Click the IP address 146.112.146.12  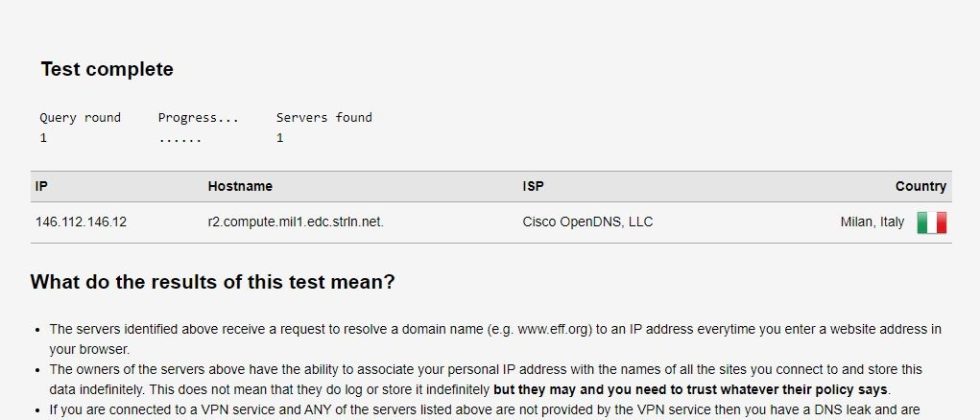81,222
